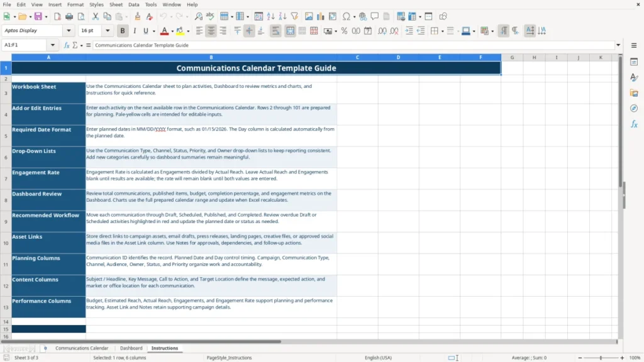This screenshot has width=644, height=362.
Task: Sort descending Z to A
Action: coord(282,16)
